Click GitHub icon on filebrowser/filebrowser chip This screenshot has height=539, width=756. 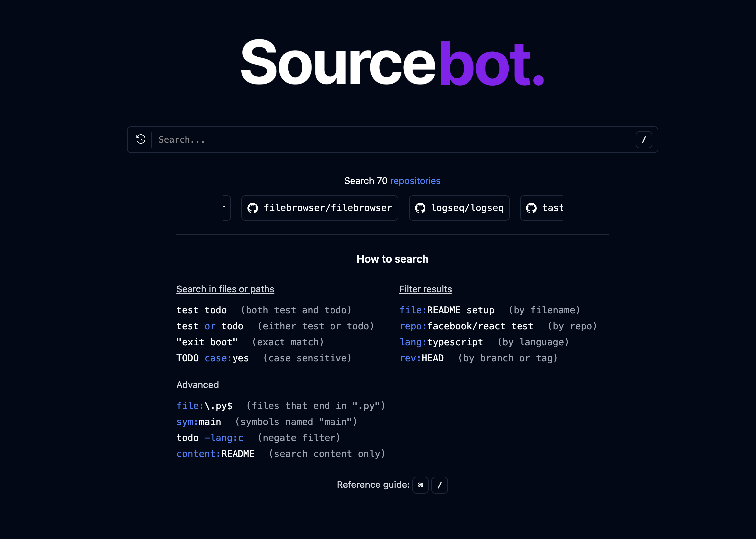tap(253, 208)
